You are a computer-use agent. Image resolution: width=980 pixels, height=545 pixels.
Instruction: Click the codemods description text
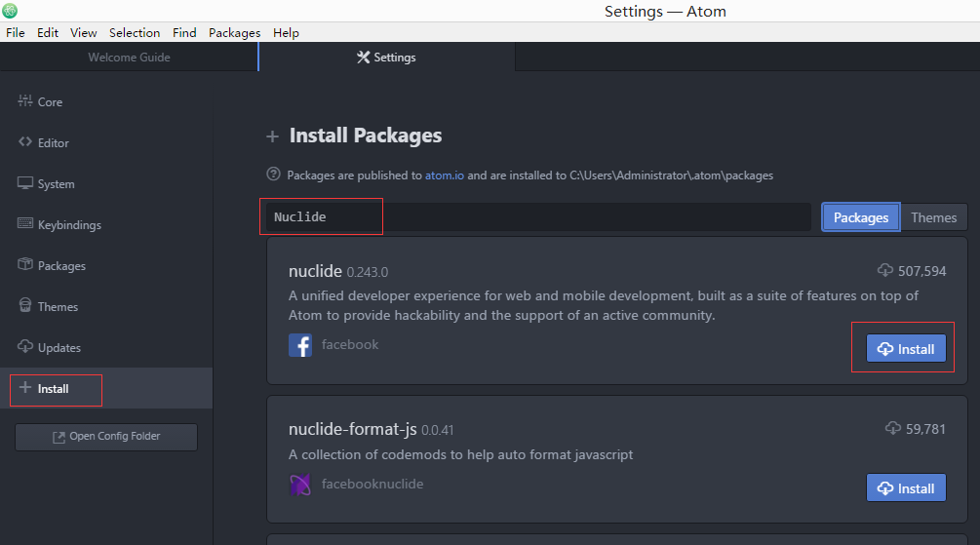click(460, 454)
